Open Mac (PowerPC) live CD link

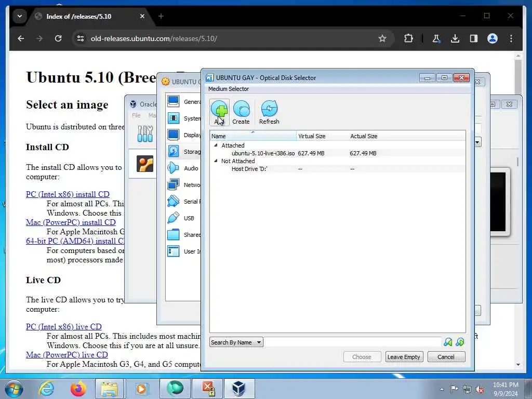pyautogui.click(x=67, y=354)
